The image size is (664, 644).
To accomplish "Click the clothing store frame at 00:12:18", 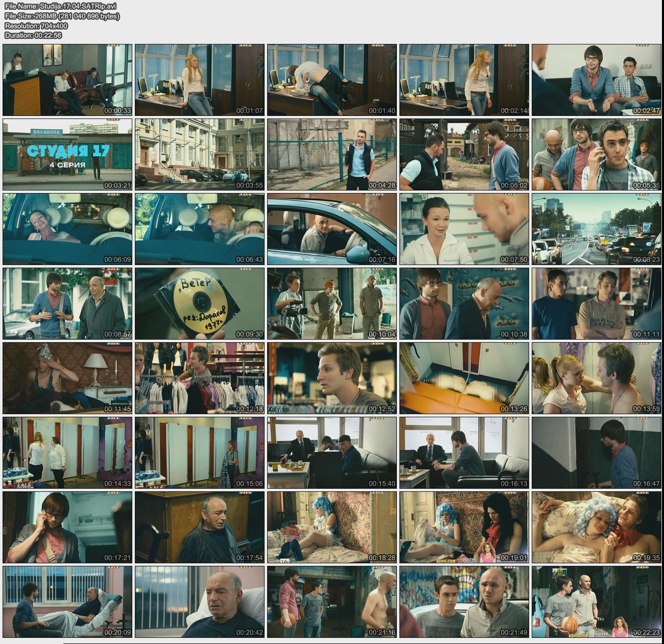I will pyautogui.click(x=200, y=378).
